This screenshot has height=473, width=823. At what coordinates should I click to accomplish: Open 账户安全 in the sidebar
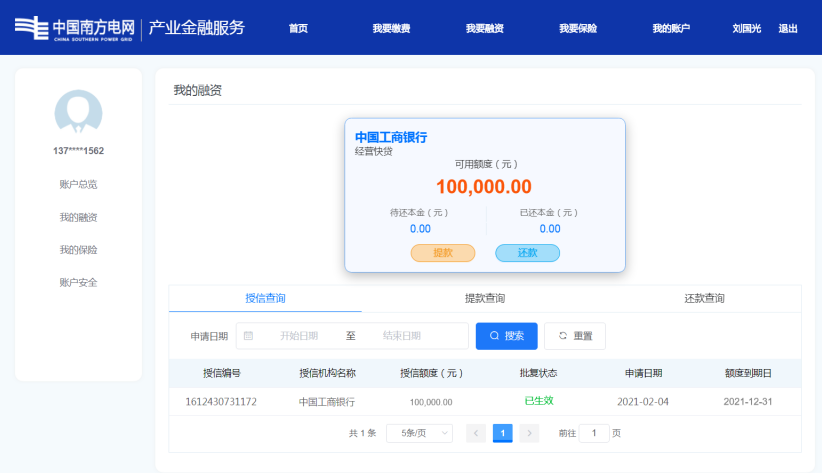pos(78,282)
